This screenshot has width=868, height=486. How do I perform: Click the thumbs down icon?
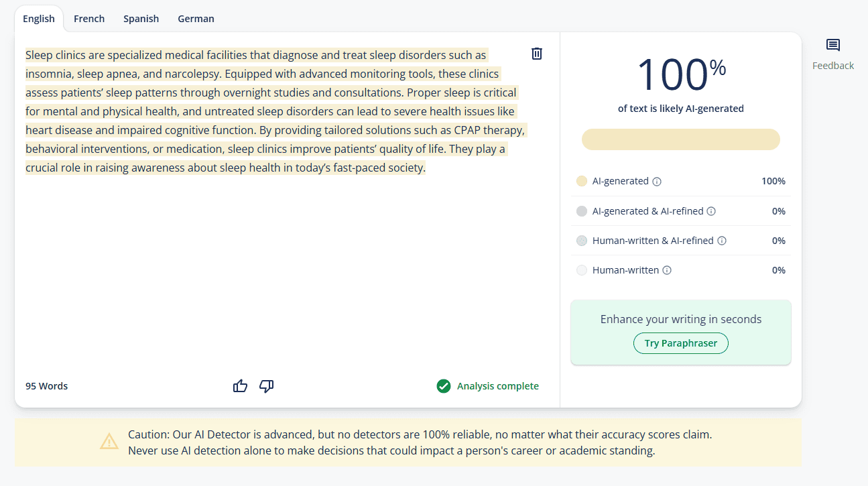(x=266, y=386)
